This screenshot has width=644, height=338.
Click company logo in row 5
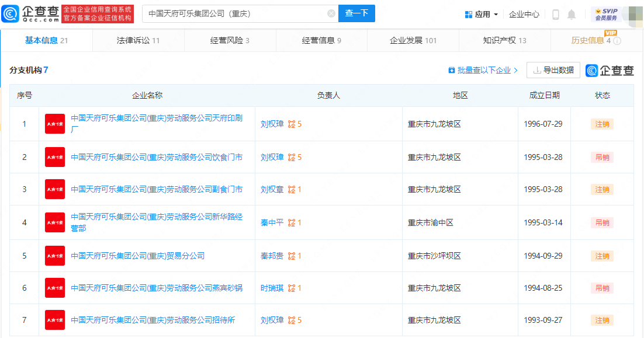tap(54, 256)
